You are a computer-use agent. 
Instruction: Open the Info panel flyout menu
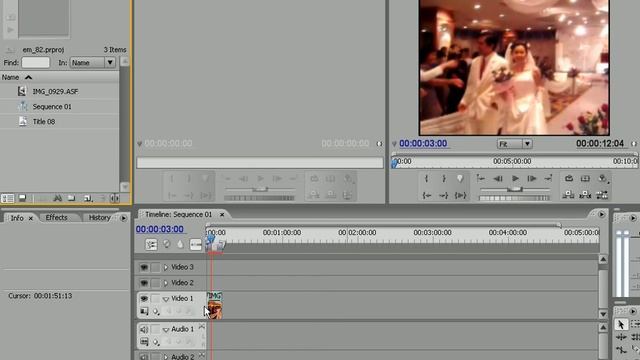(123, 218)
